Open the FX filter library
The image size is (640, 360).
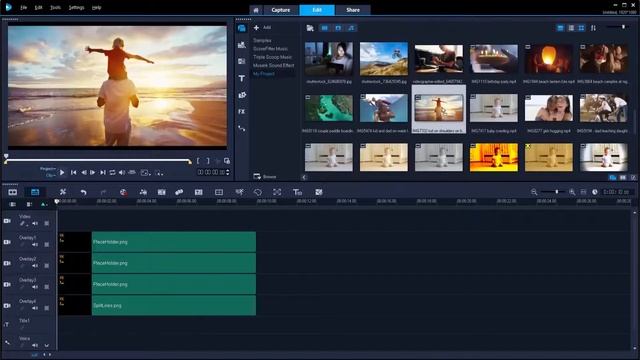[242, 111]
